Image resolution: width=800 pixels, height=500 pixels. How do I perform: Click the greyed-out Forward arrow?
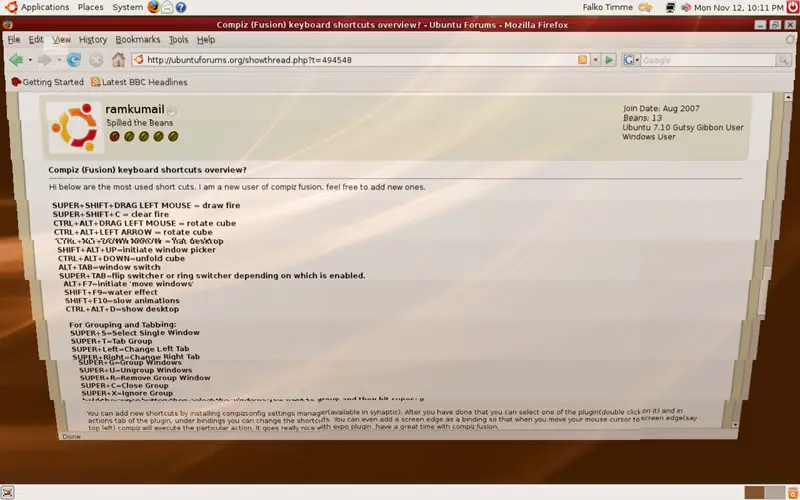click(45, 60)
